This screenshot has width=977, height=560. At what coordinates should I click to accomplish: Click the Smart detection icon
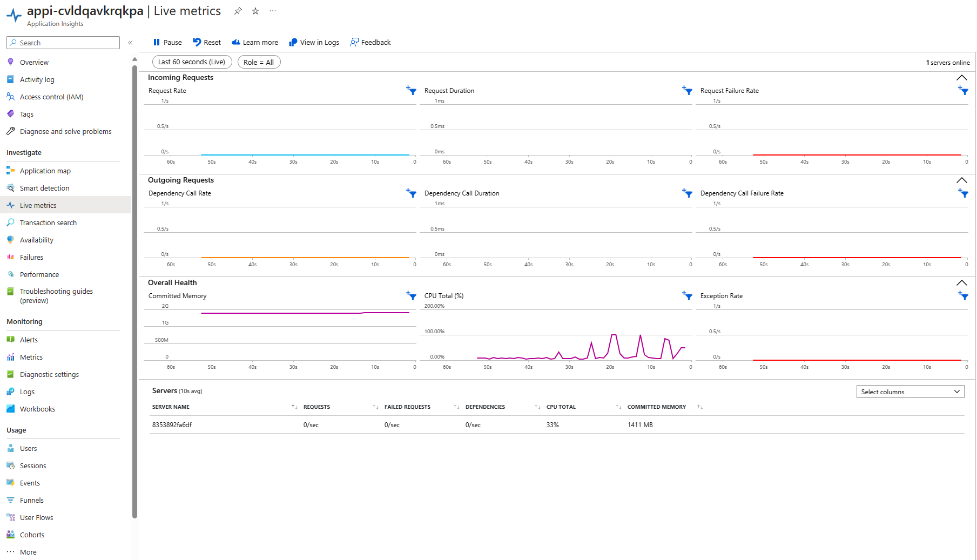pos(10,188)
